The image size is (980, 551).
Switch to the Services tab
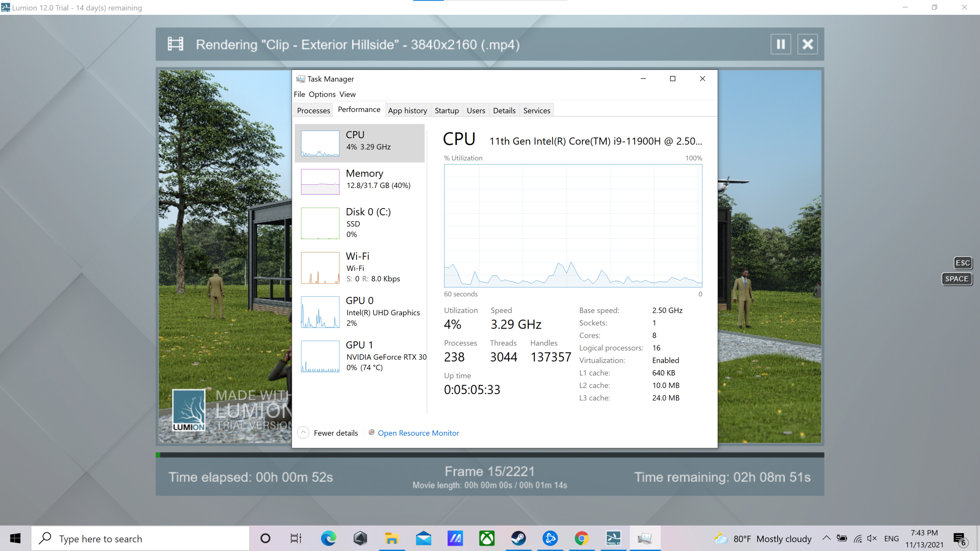tap(536, 110)
